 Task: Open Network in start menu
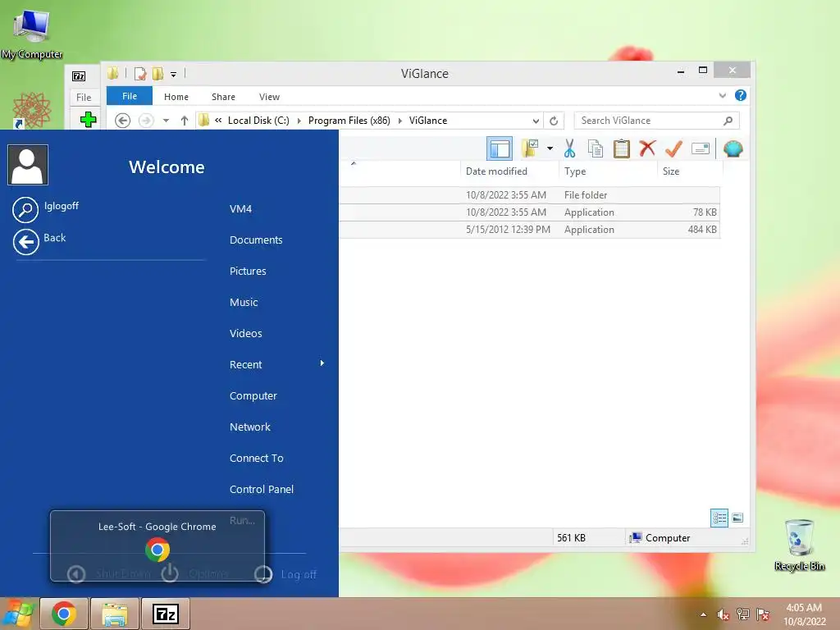[x=250, y=427]
